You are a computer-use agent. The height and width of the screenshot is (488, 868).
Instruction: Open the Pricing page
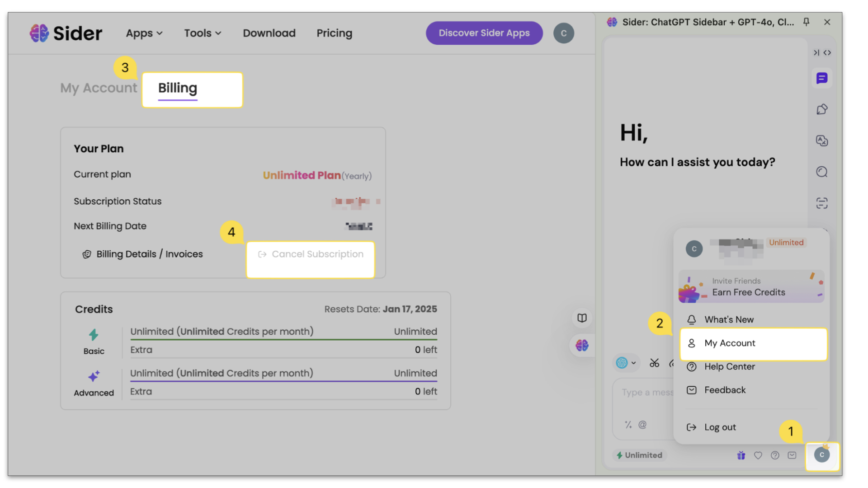click(334, 33)
